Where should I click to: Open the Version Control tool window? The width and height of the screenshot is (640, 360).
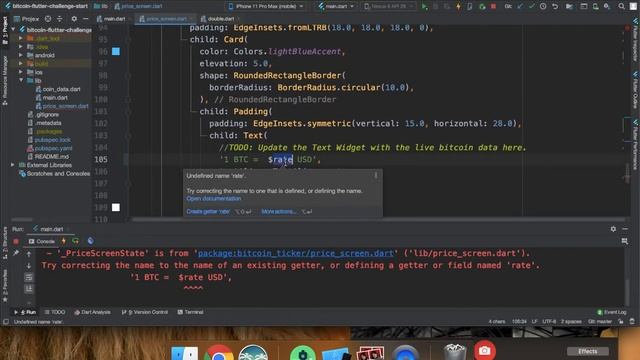145,312
